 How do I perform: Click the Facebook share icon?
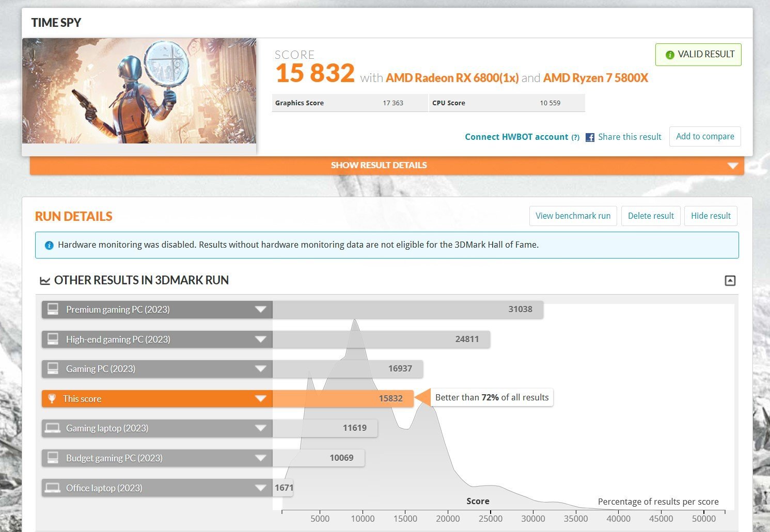(590, 138)
